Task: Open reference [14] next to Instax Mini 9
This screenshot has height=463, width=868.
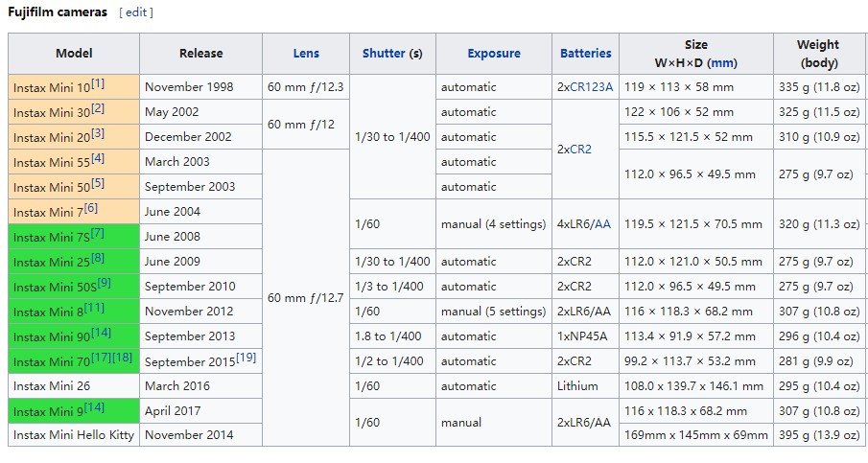Action: click(94, 407)
